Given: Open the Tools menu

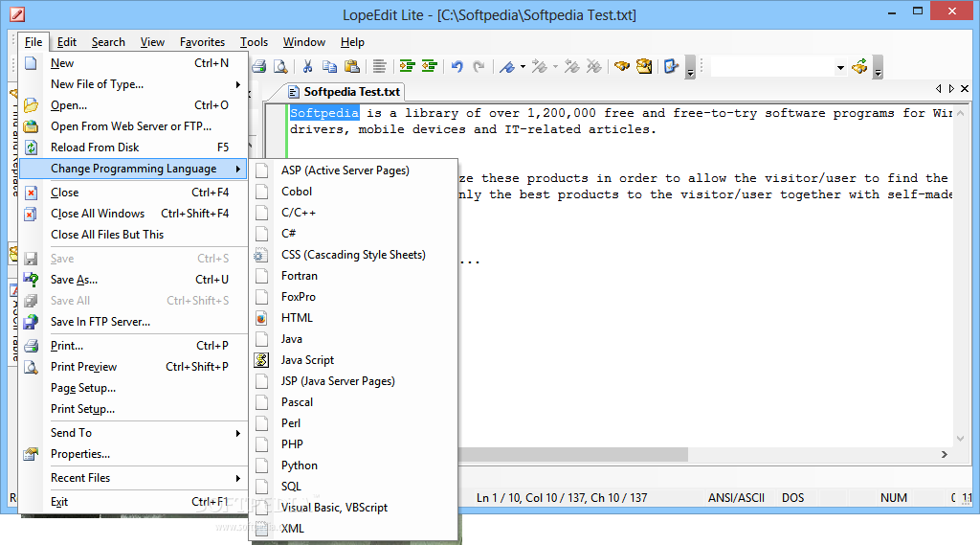Looking at the screenshot, I should [x=254, y=42].
